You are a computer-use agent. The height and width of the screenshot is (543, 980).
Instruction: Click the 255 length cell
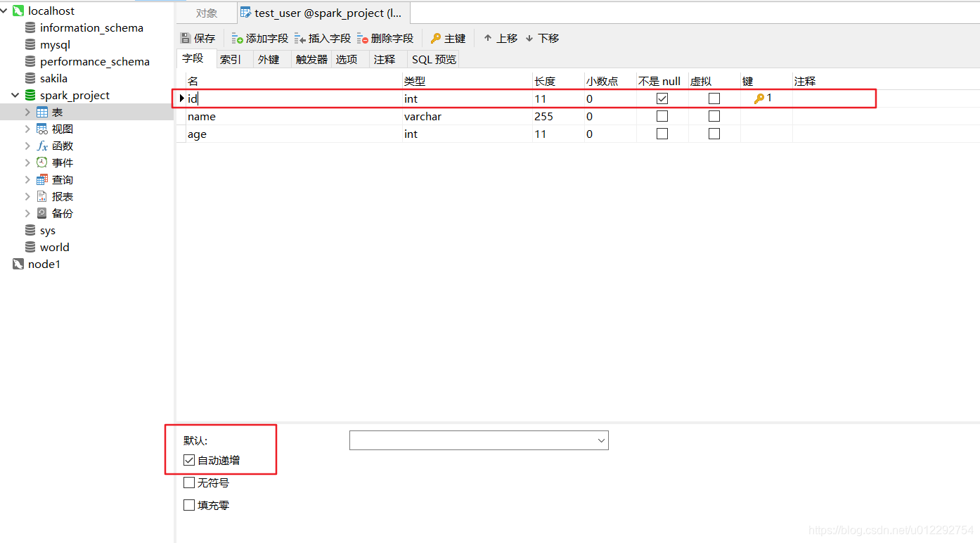tap(558, 116)
